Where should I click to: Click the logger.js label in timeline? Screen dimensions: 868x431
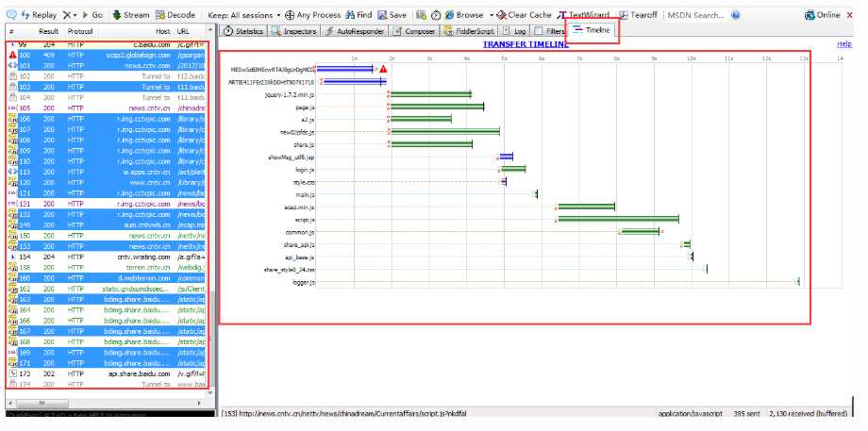(x=304, y=282)
